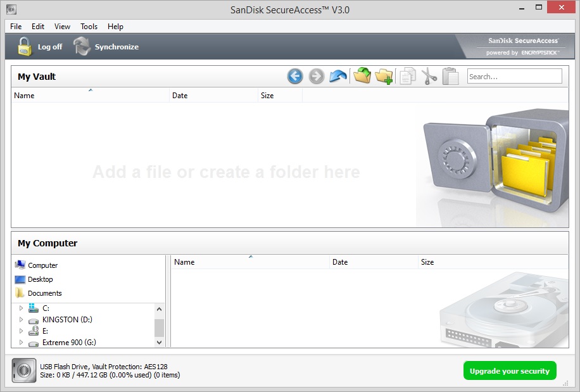Screen dimensions: 580x392
Task: Minimize the SecureAccess window
Action: coord(522,8)
